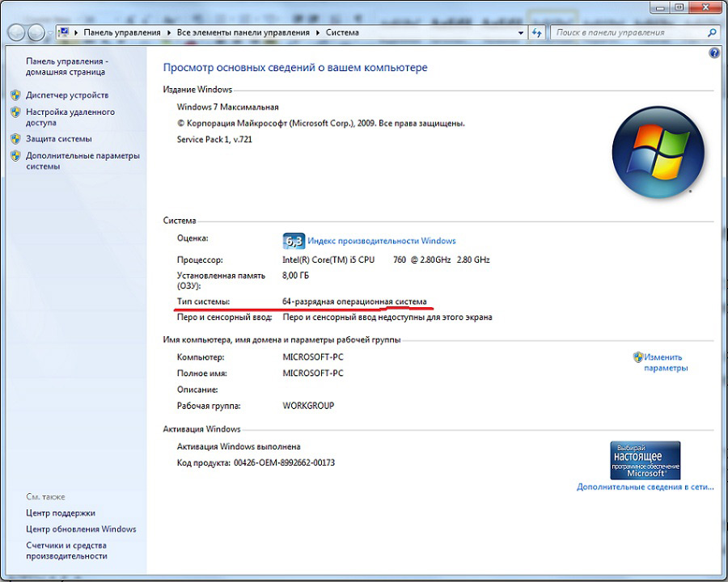728x582 pixels.
Task: Click Изменить параметры link
Action: pyautogui.click(x=666, y=362)
